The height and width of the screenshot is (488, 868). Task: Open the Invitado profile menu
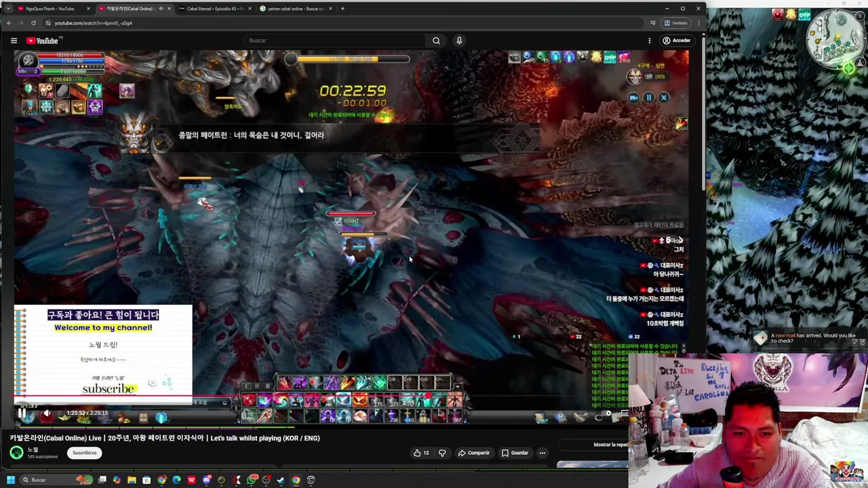coord(675,23)
